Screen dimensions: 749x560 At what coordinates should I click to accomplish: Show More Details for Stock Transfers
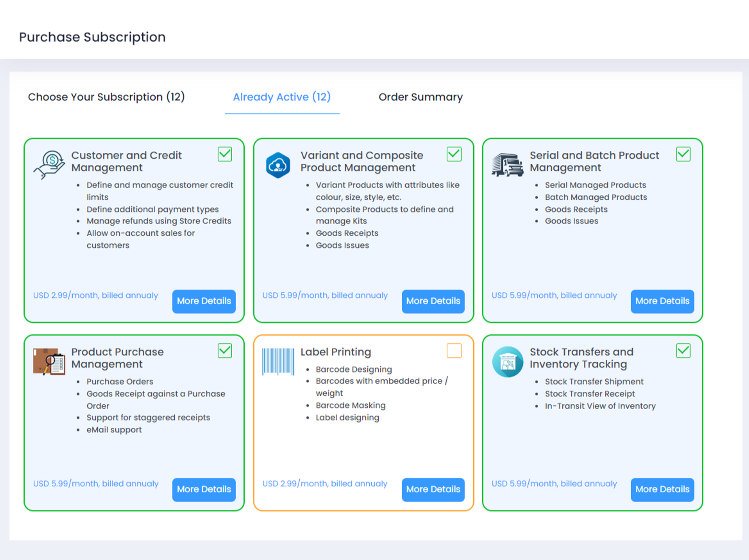click(x=662, y=490)
